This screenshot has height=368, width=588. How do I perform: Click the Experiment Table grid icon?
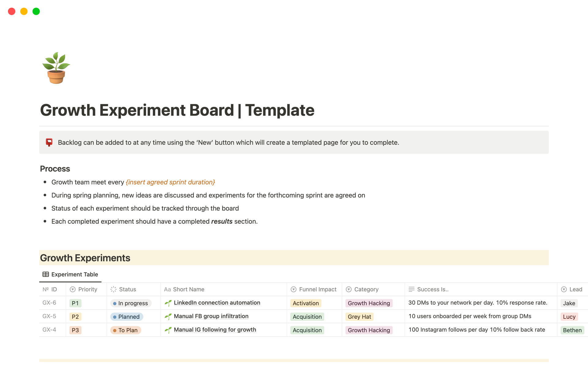pos(46,274)
